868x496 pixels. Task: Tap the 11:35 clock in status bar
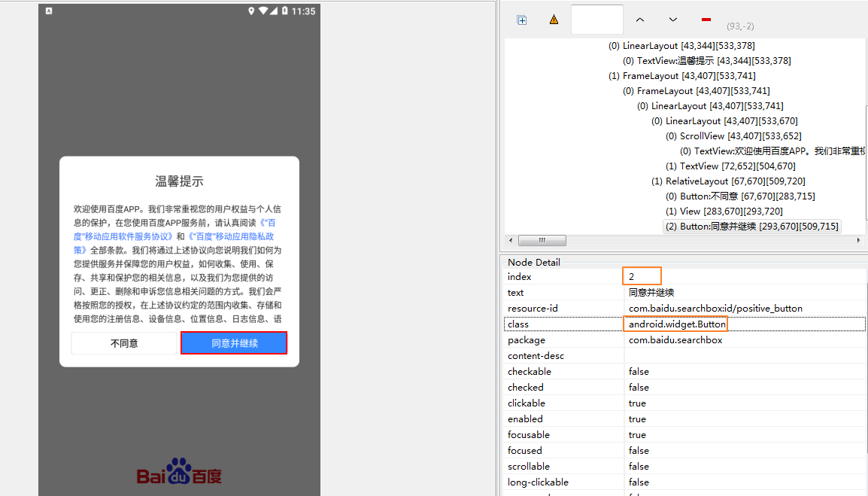coord(303,11)
